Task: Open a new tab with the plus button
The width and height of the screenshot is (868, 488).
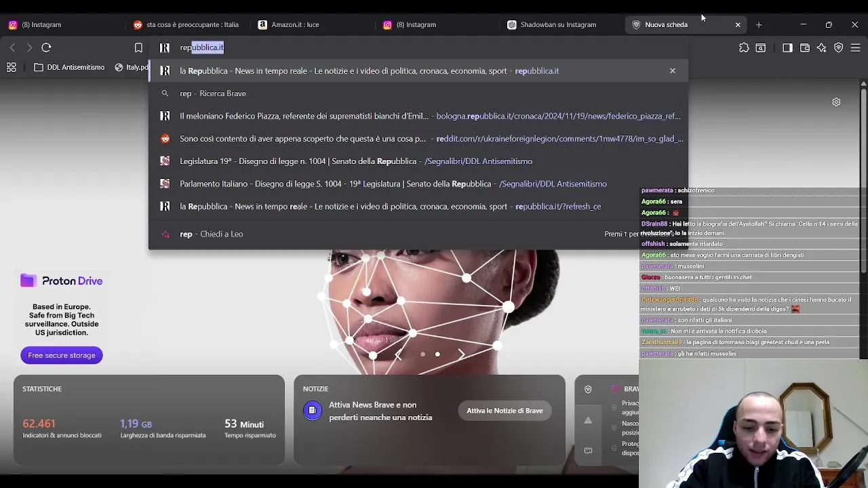Action: point(759,24)
